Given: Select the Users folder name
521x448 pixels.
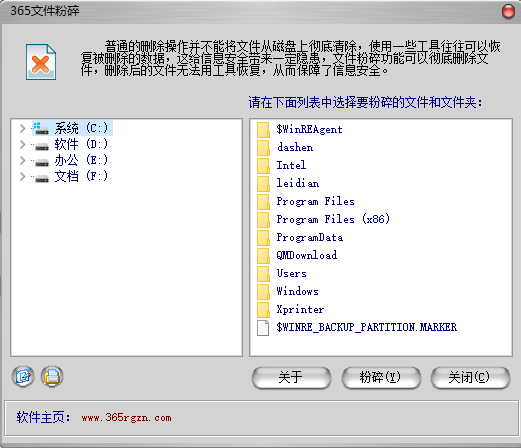Looking at the screenshot, I should coord(291,273).
